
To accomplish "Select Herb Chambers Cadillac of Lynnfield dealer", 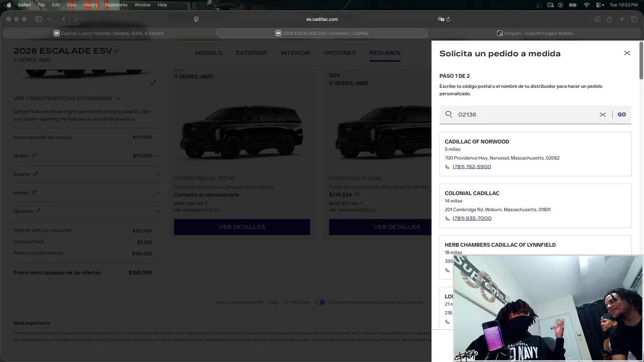I will pos(500,245).
